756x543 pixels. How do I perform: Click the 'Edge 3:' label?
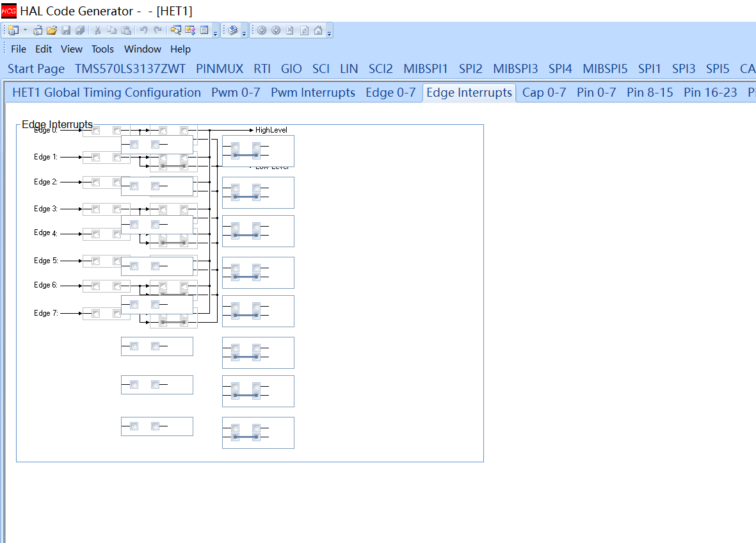(46, 209)
